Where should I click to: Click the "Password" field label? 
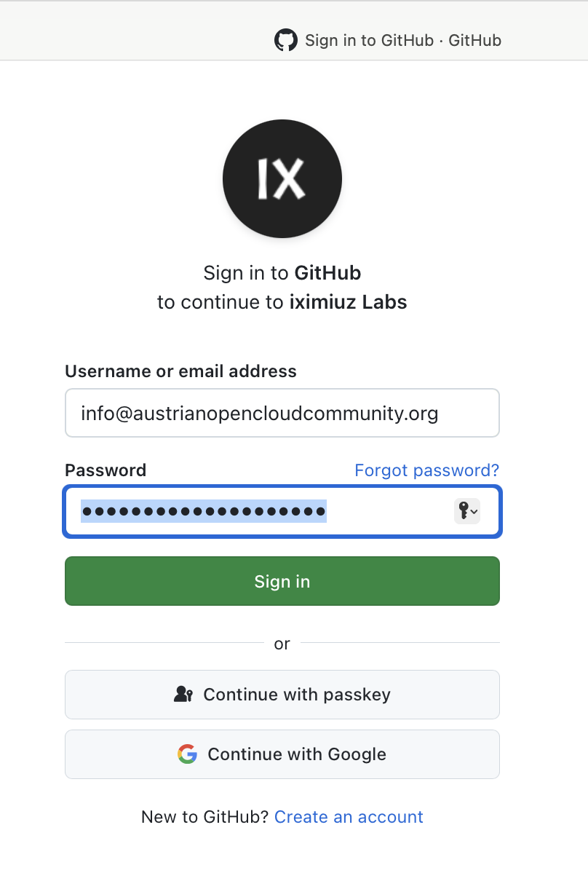tap(106, 470)
